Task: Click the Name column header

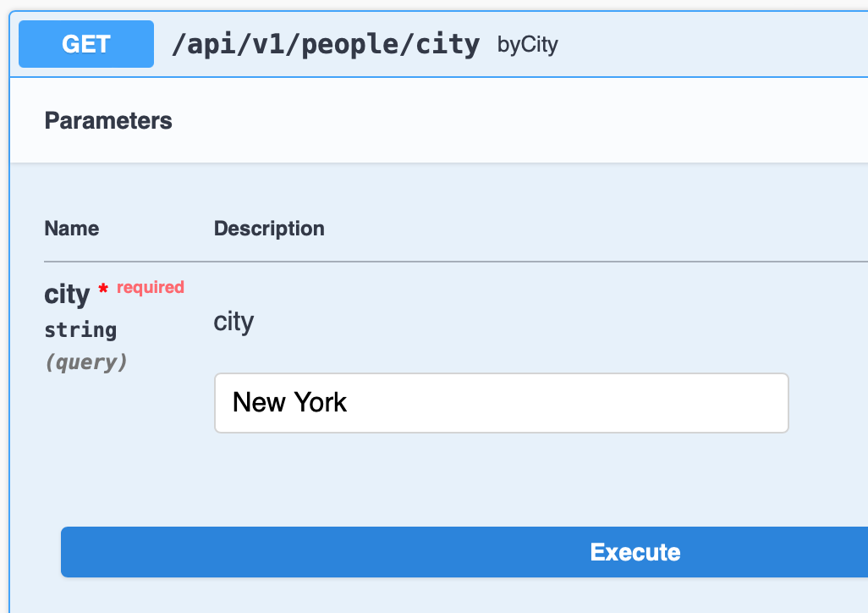Action: tap(72, 229)
